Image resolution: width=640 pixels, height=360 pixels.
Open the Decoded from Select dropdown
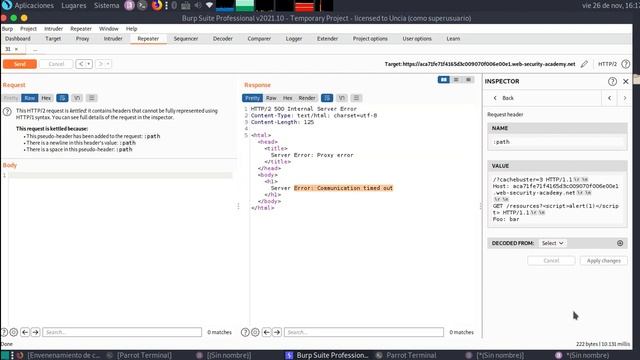pyautogui.click(x=553, y=243)
